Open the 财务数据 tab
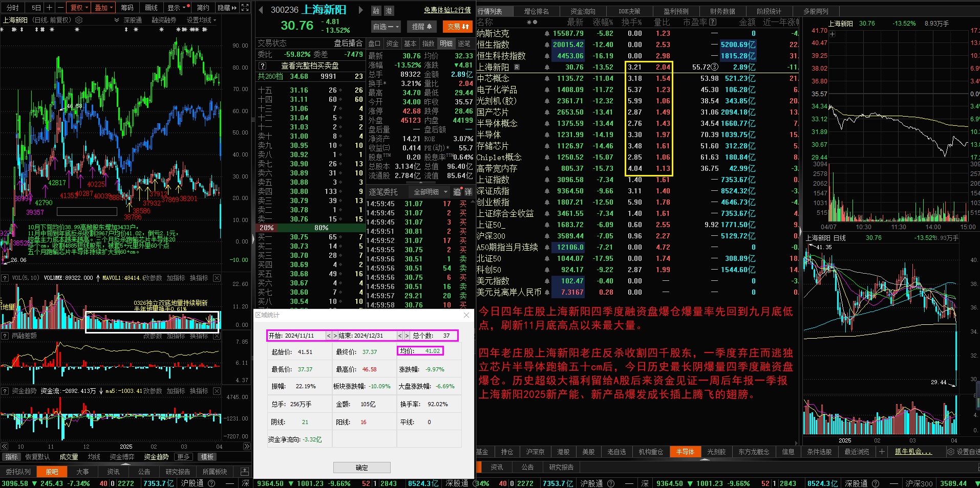980x488 pixels. (722, 11)
